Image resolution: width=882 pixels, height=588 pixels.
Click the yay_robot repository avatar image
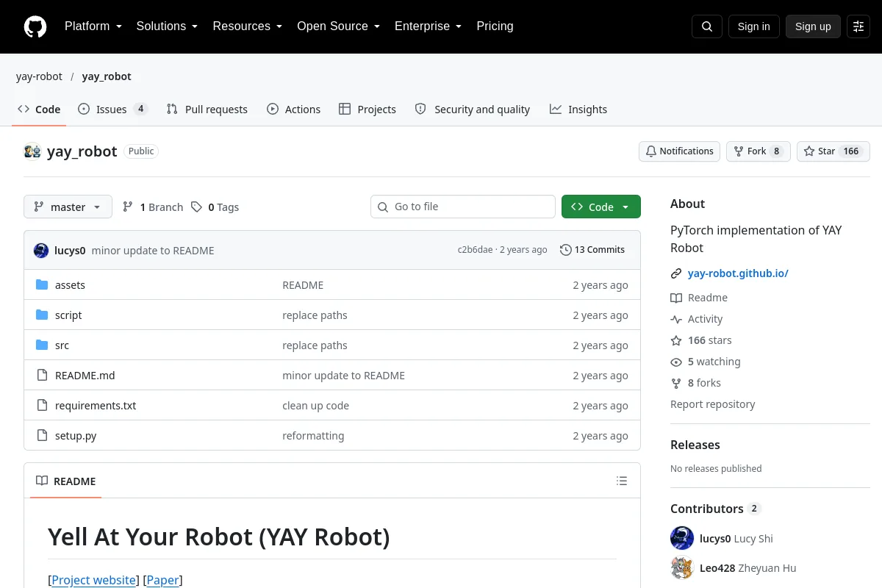[x=32, y=151]
